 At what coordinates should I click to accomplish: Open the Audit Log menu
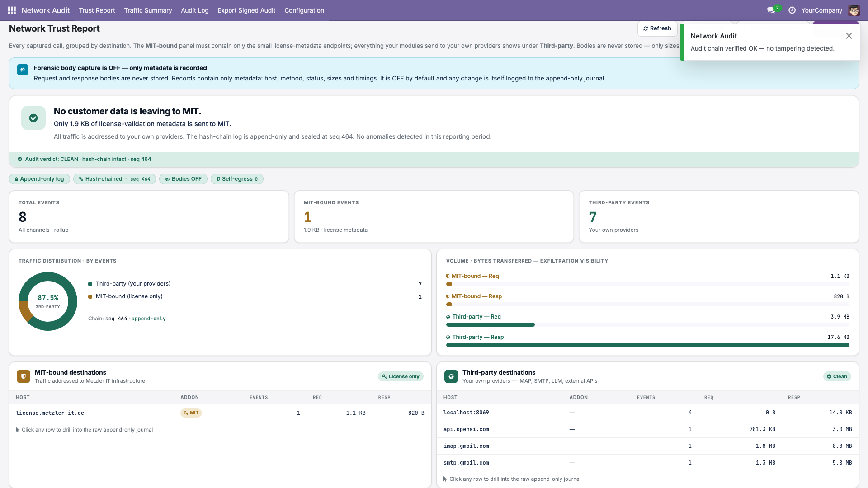coord(194,10)
